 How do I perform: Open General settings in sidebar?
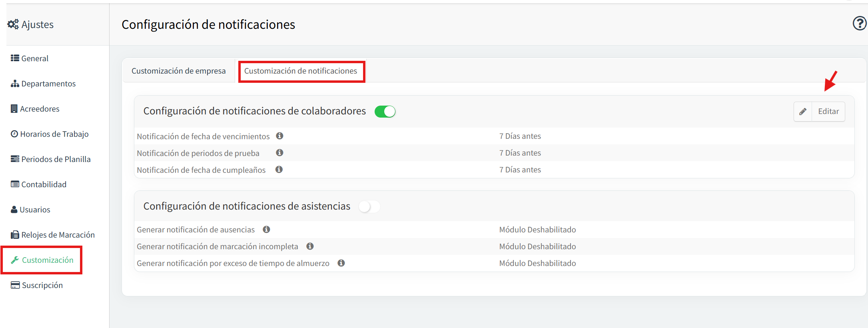[30, 58]
